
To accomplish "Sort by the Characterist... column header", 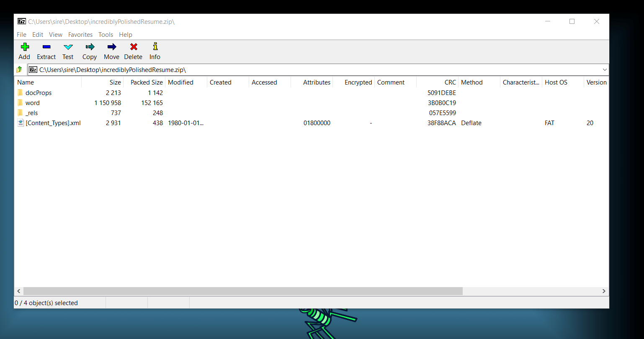I will coord(521,82).
